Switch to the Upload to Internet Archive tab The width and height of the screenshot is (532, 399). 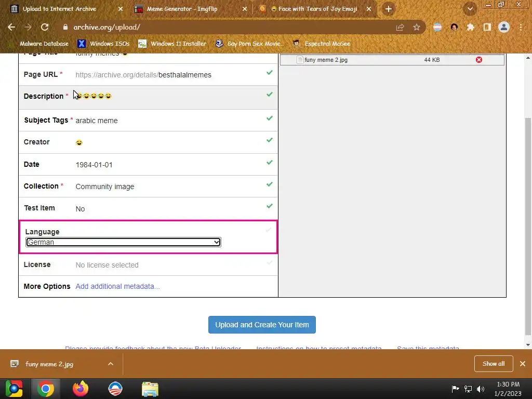[59, 9]
